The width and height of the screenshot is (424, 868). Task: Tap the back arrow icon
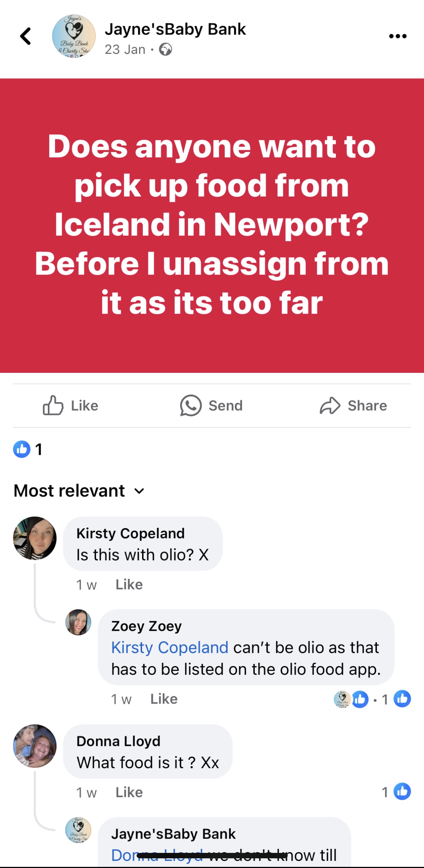[x=26, y=36]
